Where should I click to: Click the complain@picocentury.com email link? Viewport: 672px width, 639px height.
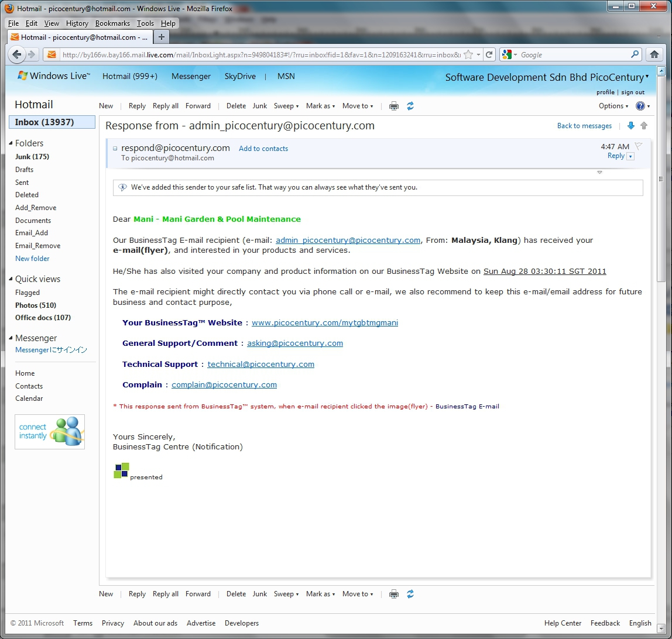click(x=224, y=385)
